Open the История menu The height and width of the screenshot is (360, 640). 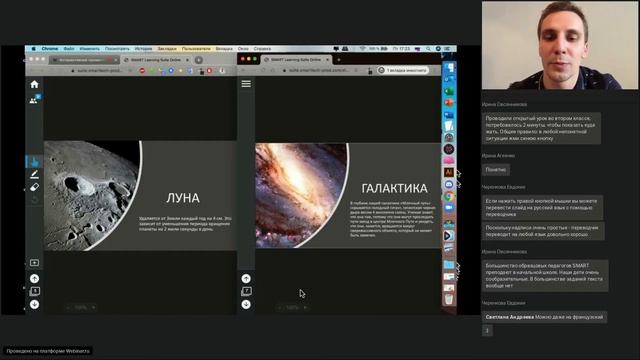(143, 49)
